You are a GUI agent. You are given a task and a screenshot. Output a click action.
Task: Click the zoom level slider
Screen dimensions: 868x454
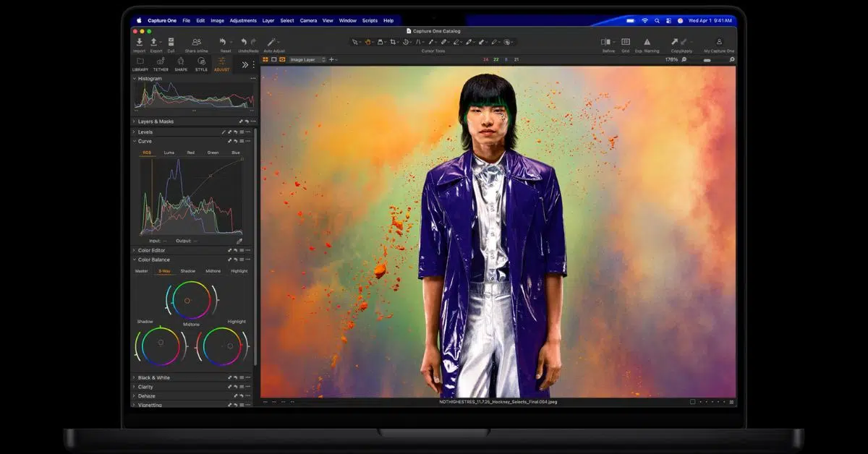click(x=707, y=60)
